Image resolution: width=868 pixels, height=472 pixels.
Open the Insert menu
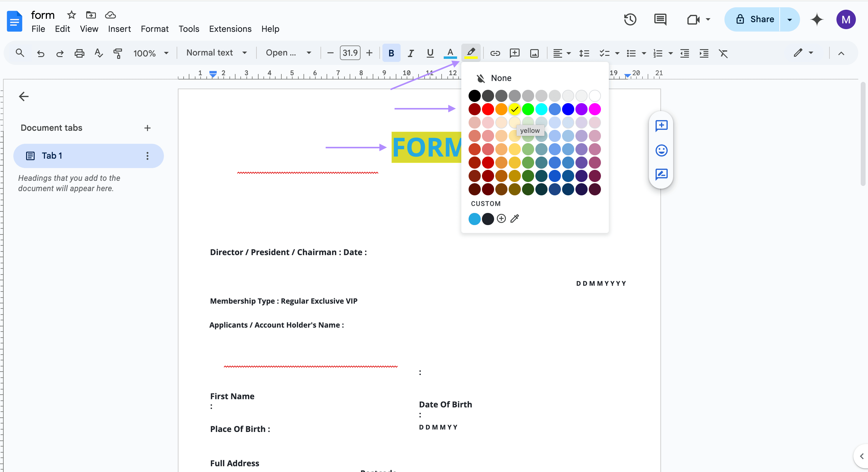click(x=119, y=29)
